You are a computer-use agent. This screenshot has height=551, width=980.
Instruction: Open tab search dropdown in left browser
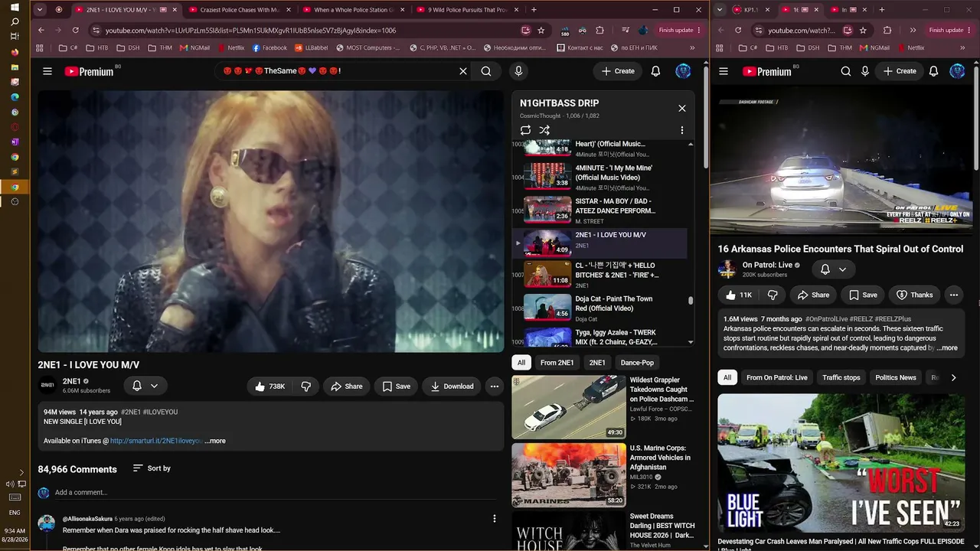coord(41,10)
